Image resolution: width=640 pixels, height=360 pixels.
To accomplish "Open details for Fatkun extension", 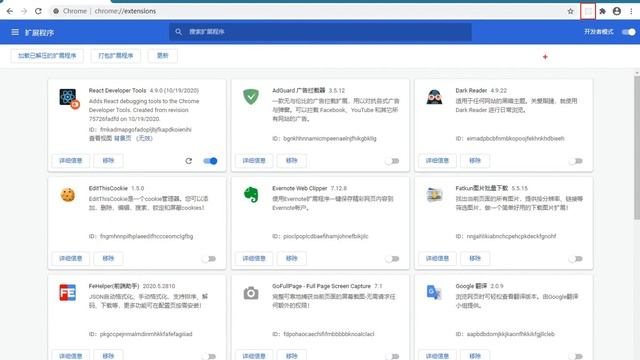I will 437,258.
